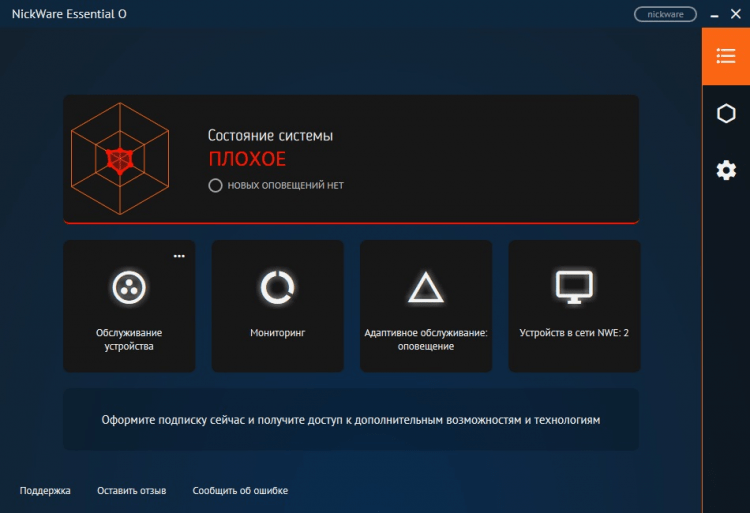Open three-dot menu on Обслуживание устройства tile
Viewport: 750px width, 513px height.
pos(179,256)
